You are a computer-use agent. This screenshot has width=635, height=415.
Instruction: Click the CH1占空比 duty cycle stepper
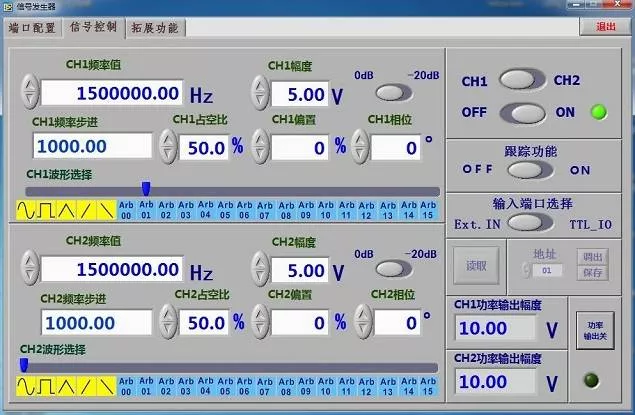168,146
